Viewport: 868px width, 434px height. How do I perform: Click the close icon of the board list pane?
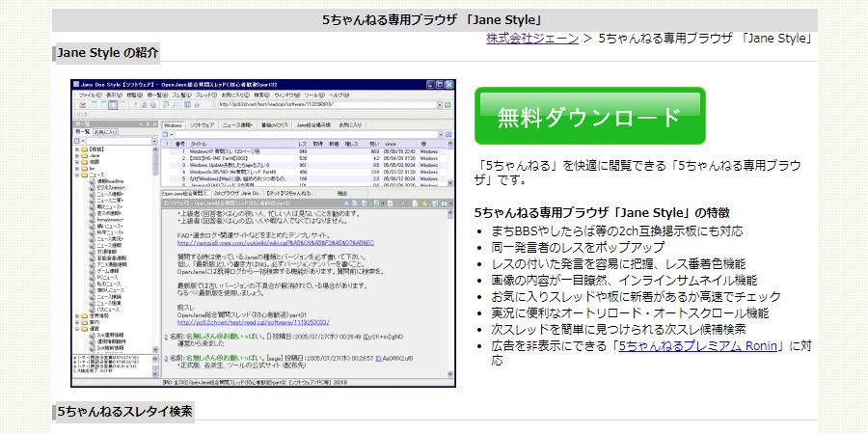[155, 124]
